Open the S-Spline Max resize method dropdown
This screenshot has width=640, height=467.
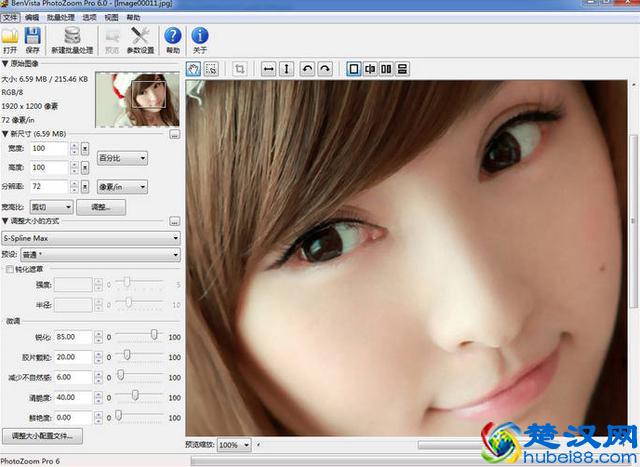pyautogui.click(x=90, y=238)
